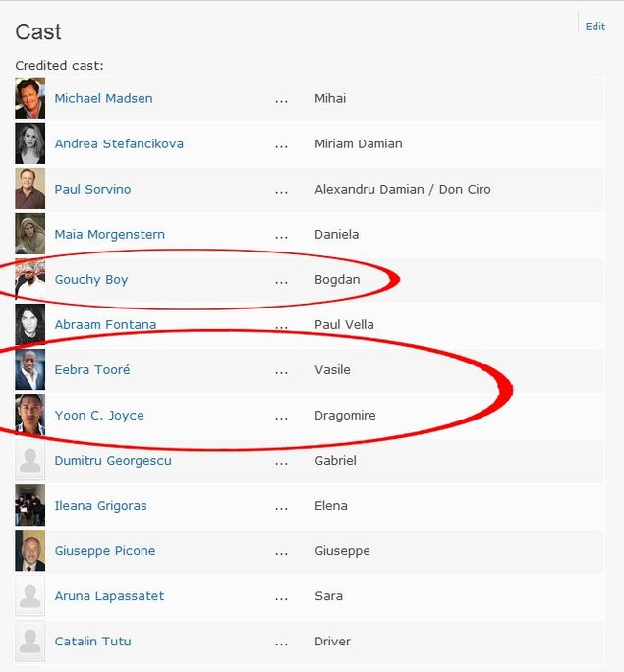This screenshot has width=624, height=672.
Task: Click Michael Madsen's headshot thumbnail
Action: point(30,98)
